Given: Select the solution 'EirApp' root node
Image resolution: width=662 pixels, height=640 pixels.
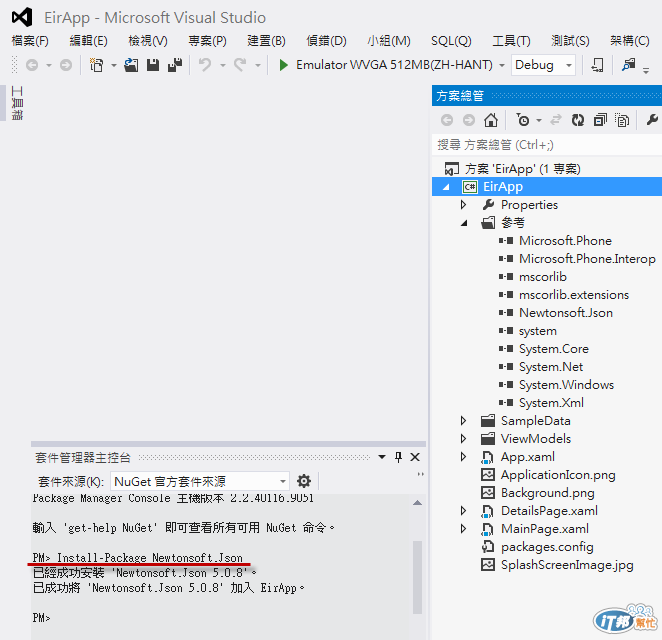Looking at the screenshot, I should [523, 169].
